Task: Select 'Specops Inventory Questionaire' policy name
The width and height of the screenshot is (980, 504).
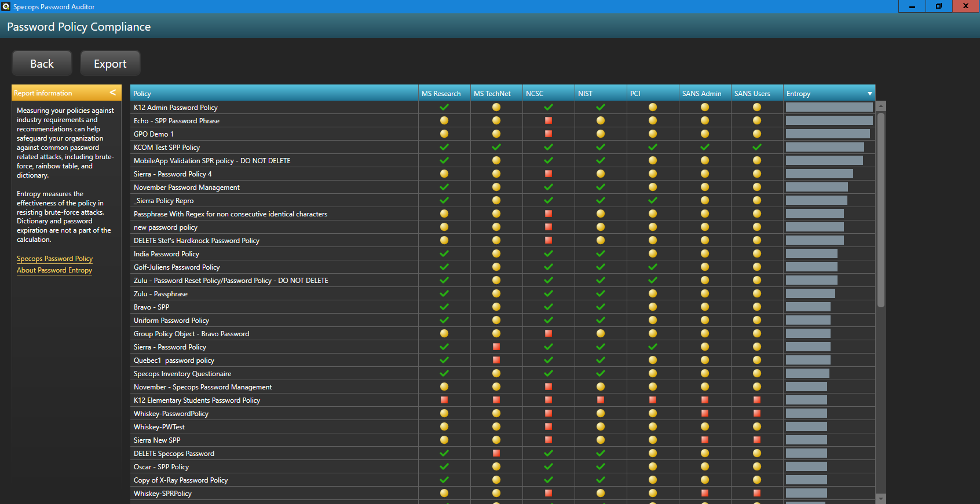Action: click(182, 373)
